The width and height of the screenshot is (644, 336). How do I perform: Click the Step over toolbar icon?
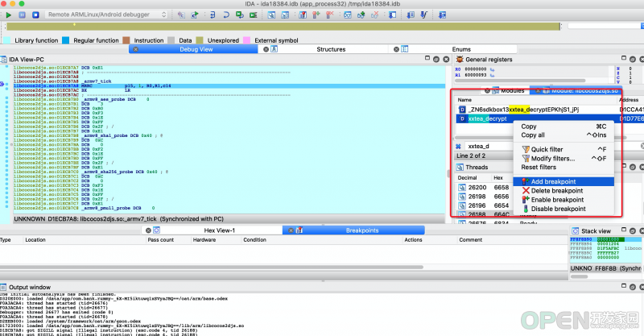point(226,15)
